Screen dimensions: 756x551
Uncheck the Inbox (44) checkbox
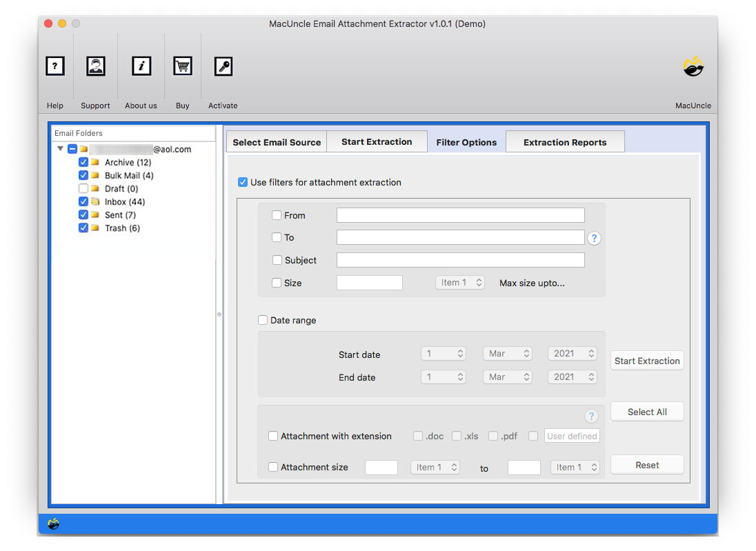[83, 201]
